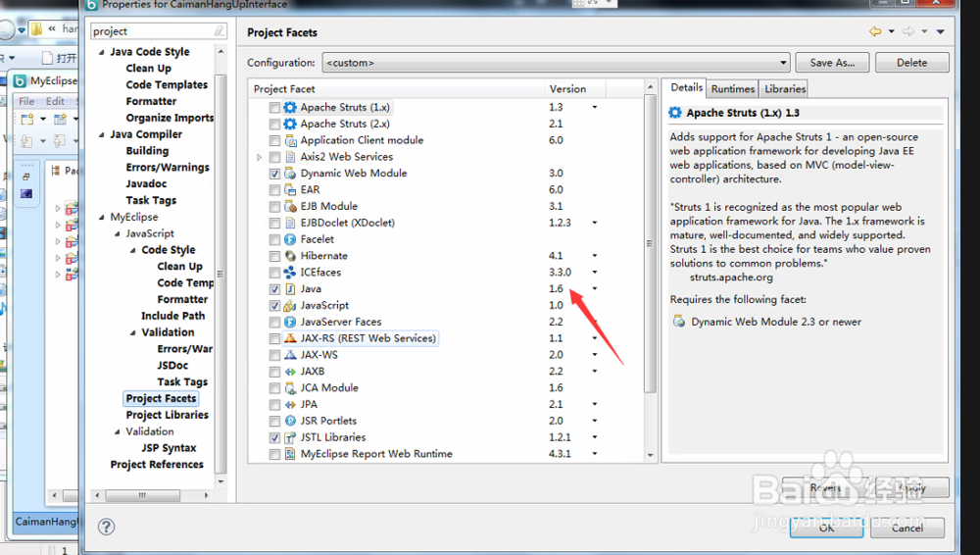Click the JPA facet icon
This screenshot has height=555, width=980.
290,404
